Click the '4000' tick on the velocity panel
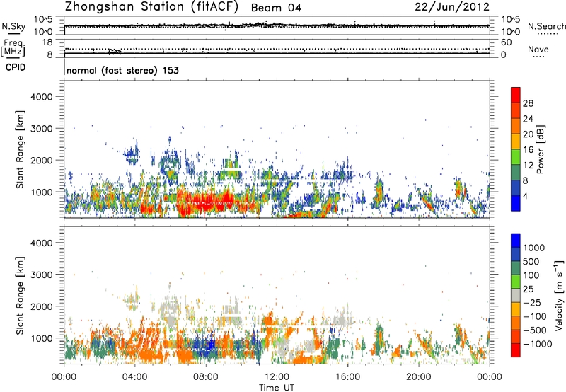The width and height of the screenshot is (566, 392). pyautogui.click(x=42, y=243)
